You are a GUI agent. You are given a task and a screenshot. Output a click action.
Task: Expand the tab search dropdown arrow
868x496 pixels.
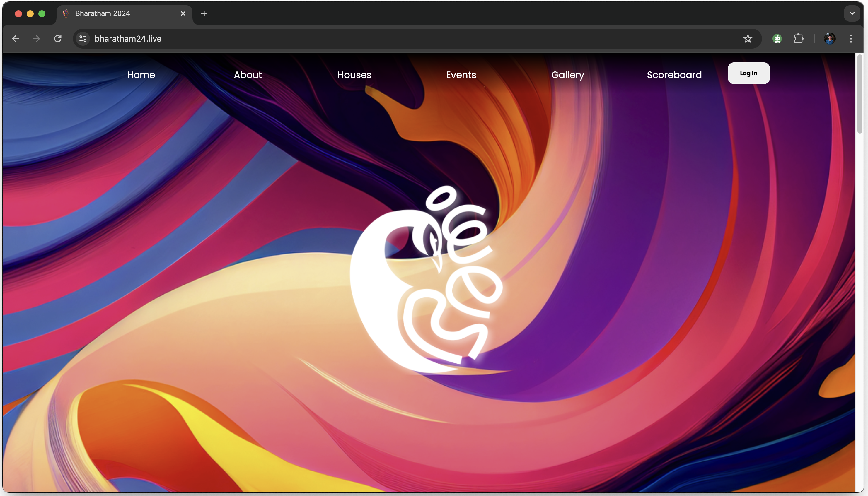pyautogui.click(x=852, y=14)
